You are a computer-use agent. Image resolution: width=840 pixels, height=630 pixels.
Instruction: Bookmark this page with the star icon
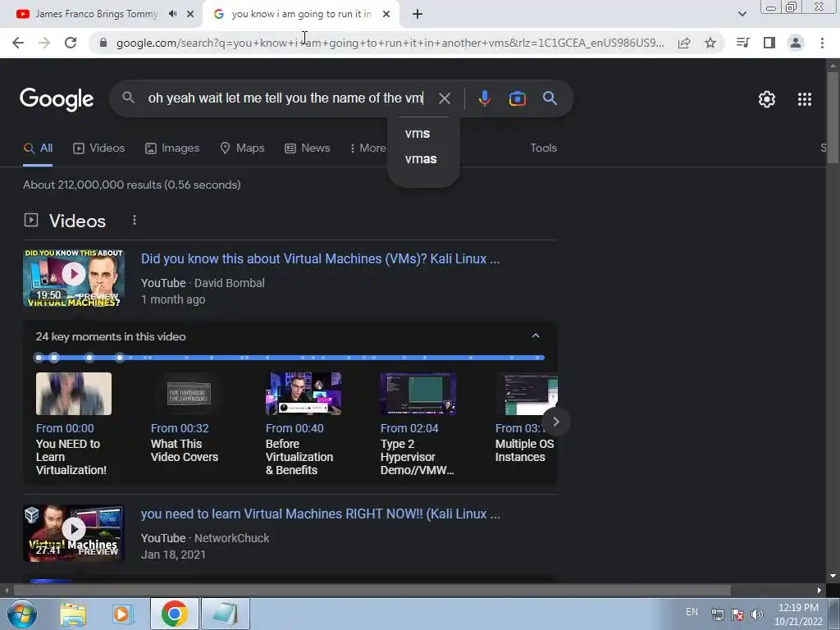710,43
